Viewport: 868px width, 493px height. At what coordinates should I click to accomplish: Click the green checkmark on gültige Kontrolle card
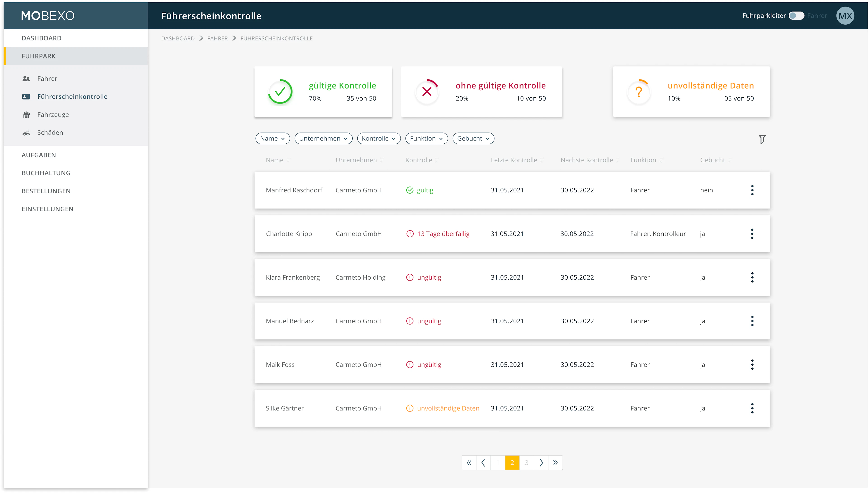(280, 92)
